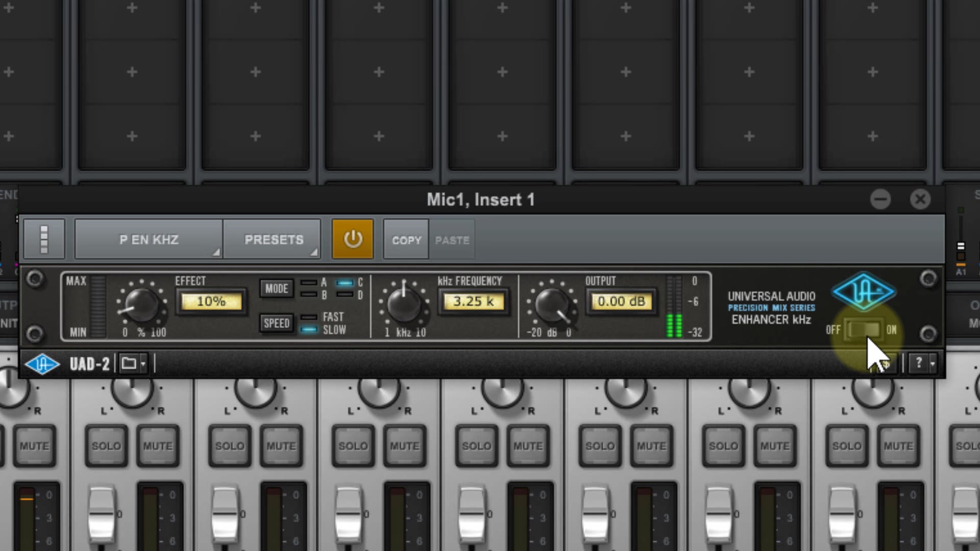Minimize the Mic1 Insert 1 window
This screenshot has width=980, height=551.
coord(880,199)
